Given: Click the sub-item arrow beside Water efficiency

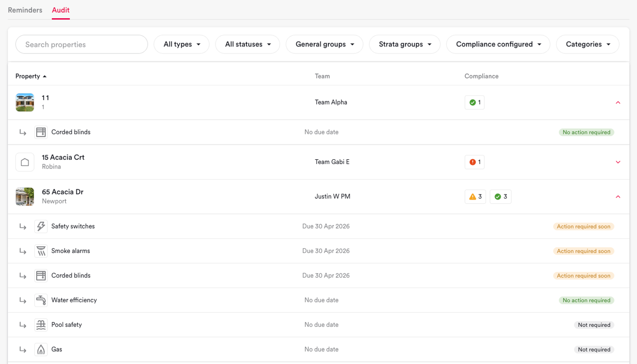Looking at the screenshot, I should pos(23,300).
